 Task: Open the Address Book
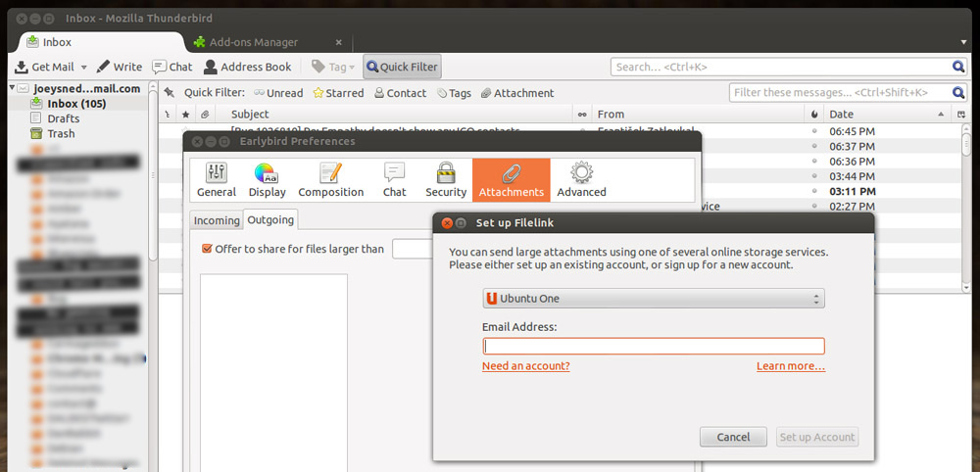pyautogui.click(x=248, y=67)
